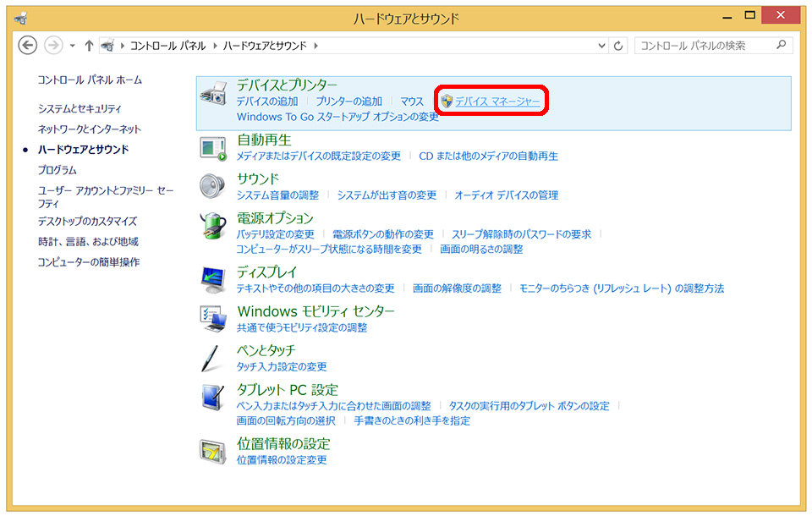Open ユーザー アカウントとファミリー セーフティ in the sidebar
This screenshot has height=516, width=812.
pyautogui.click(x=106, y=197)
